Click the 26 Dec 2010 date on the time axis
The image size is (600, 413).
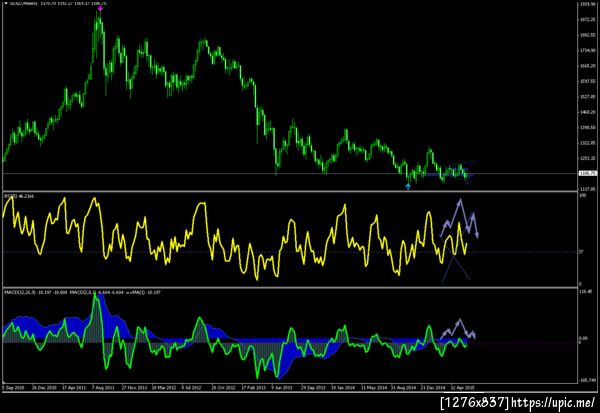[x=44, y=388]
